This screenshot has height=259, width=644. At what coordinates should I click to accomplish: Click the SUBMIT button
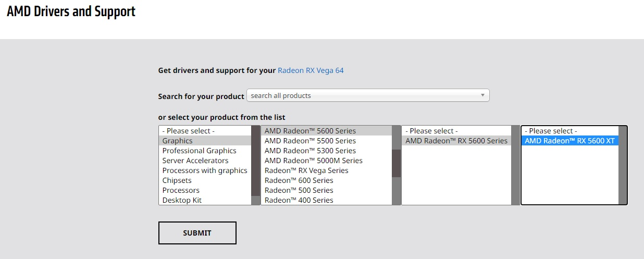pyautogui.click(x=197, y=233)
